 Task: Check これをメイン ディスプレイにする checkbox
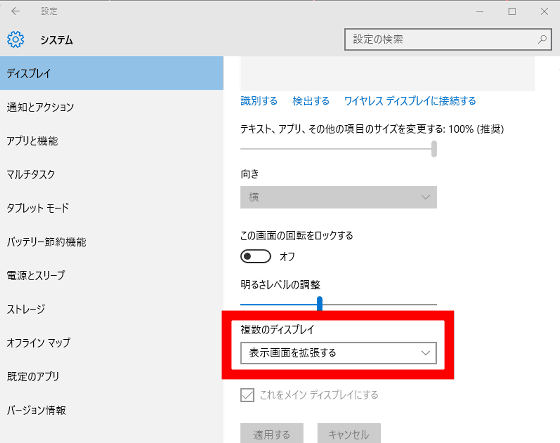pos(247,395)
